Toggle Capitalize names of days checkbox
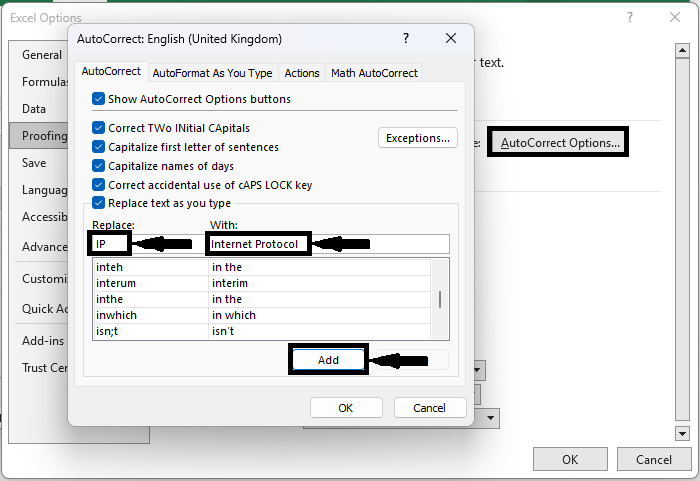The height and width of the screenshot is (481, 700). point(99,166)
